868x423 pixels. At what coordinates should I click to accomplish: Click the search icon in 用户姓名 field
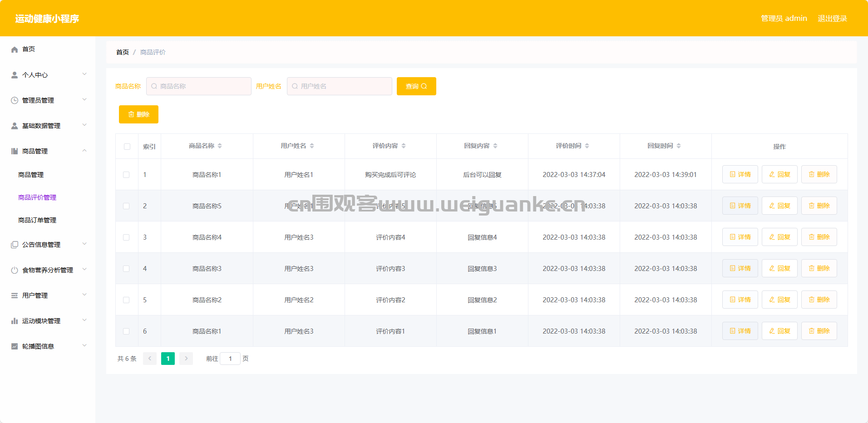point(295,86)
